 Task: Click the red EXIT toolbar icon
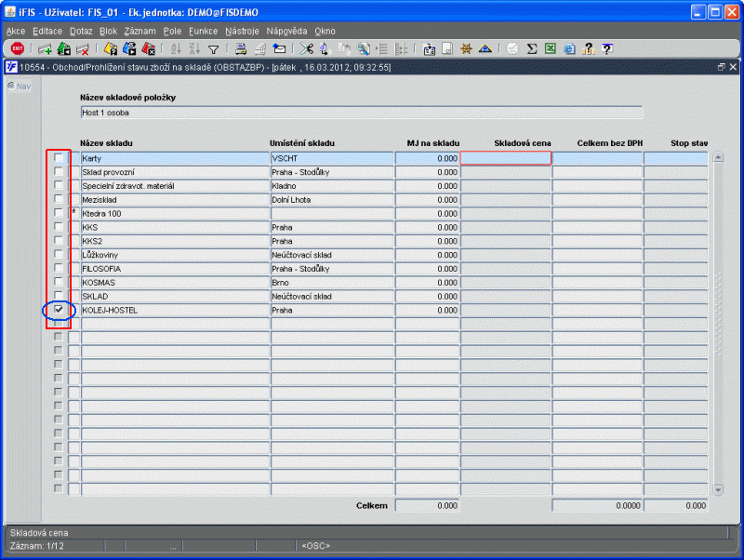[17, 49]
